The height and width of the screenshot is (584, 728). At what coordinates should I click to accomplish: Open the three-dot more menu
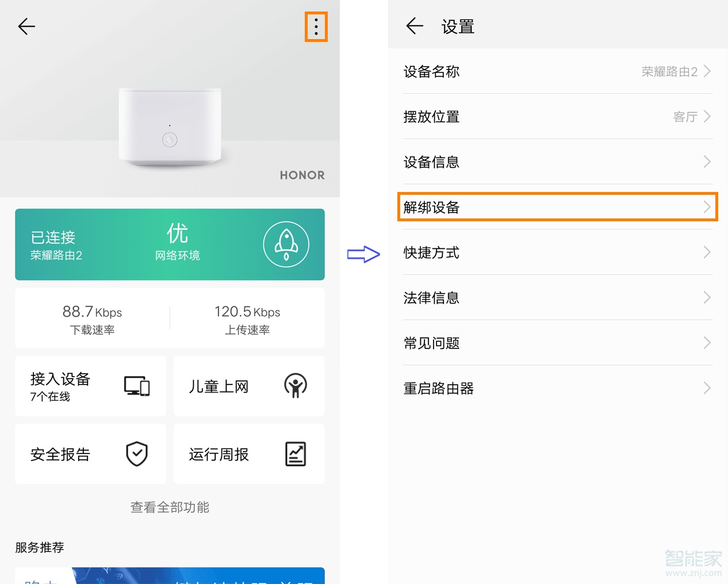click(316, 26)
